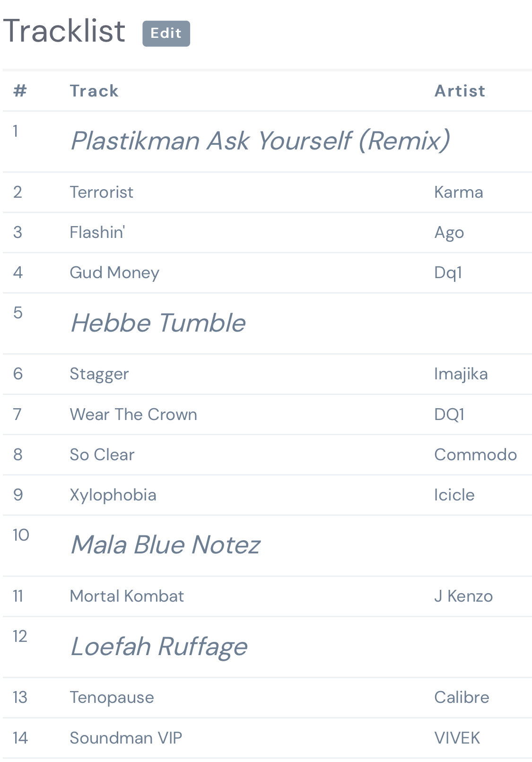Click the Gud Money track

click(x=114, y=273)
